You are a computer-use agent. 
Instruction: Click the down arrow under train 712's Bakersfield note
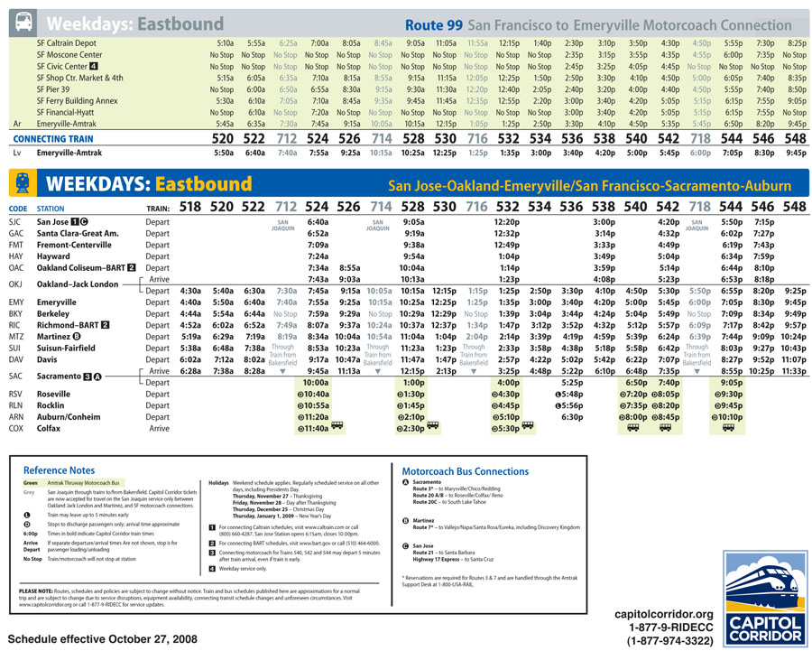click(282, 371)
